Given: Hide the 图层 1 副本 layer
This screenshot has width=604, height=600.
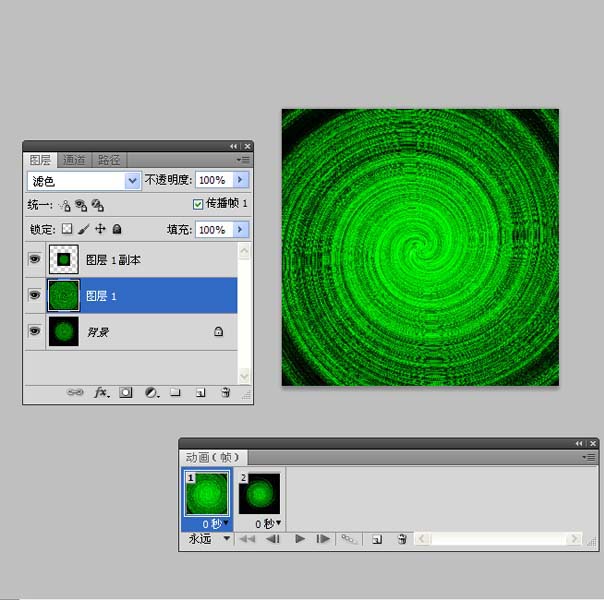Looking at the screenshot, I should coord(35,259).
